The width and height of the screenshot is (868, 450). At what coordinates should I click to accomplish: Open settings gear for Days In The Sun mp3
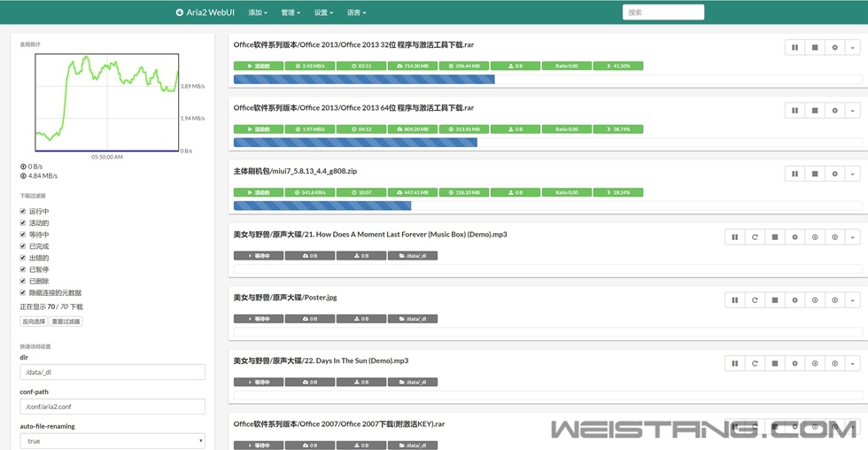[x=795, y=364]
